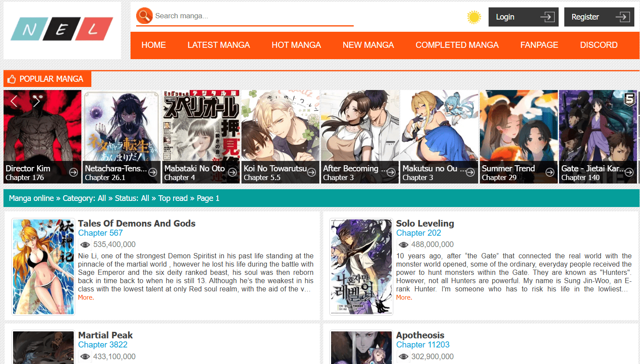Open Apotheosis title link
The width and height of the screenshot is (640, 364).
point(420,335)
